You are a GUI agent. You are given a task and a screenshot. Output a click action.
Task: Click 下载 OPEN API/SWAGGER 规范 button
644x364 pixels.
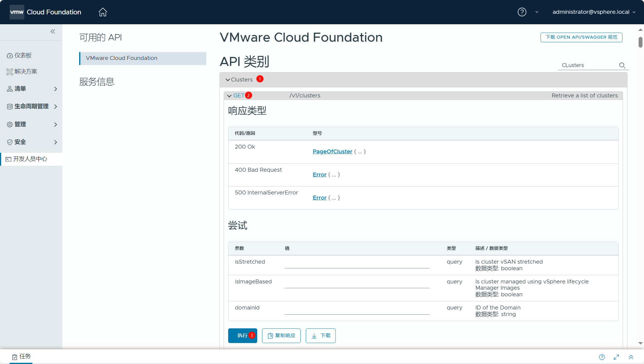(581, 37)
